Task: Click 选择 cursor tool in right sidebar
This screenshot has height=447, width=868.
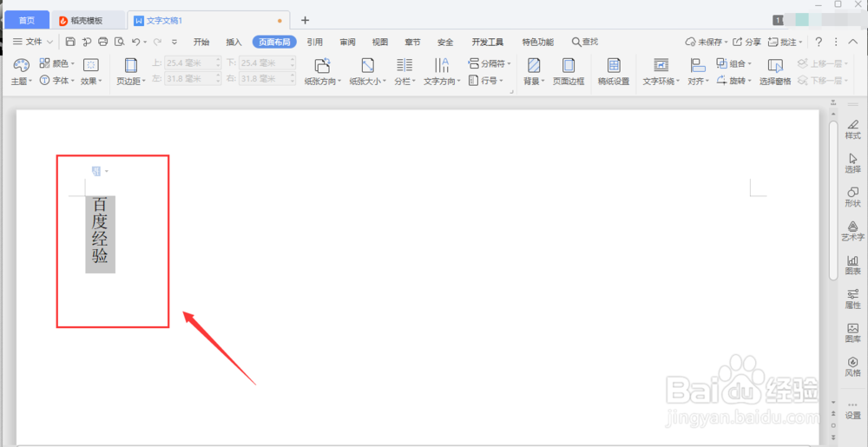Action: pos(852,164)
